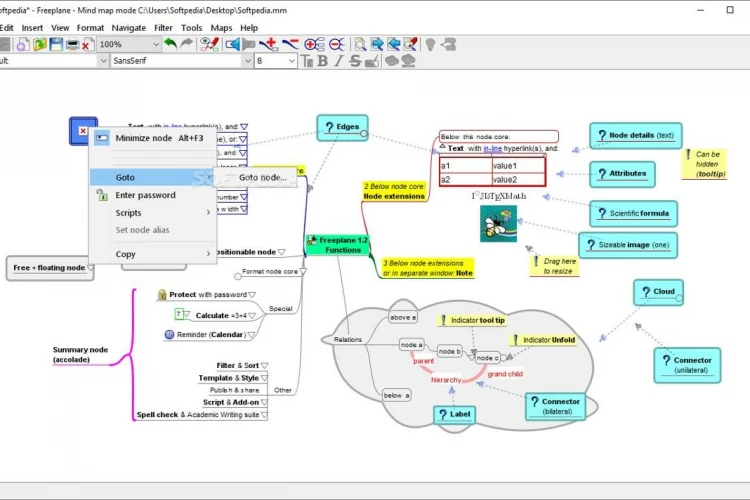
Task: Click the in-line hyperlink in the Text row
Action: (493, 148)
